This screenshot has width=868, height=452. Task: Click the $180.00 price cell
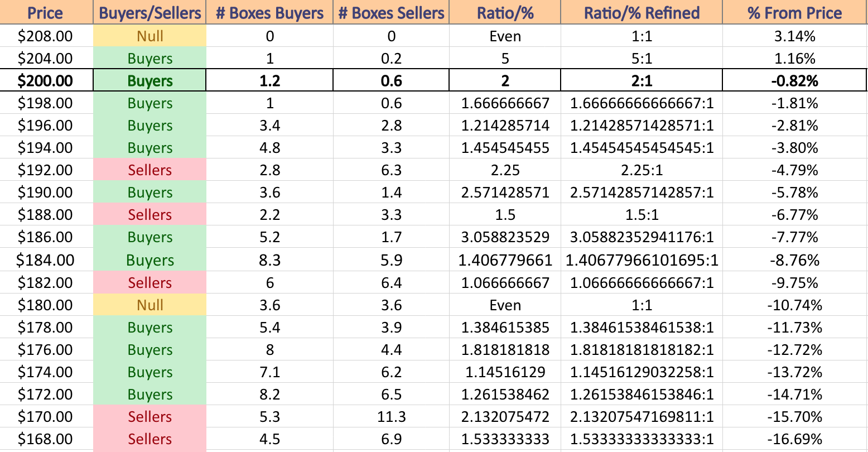coord(46,305)
